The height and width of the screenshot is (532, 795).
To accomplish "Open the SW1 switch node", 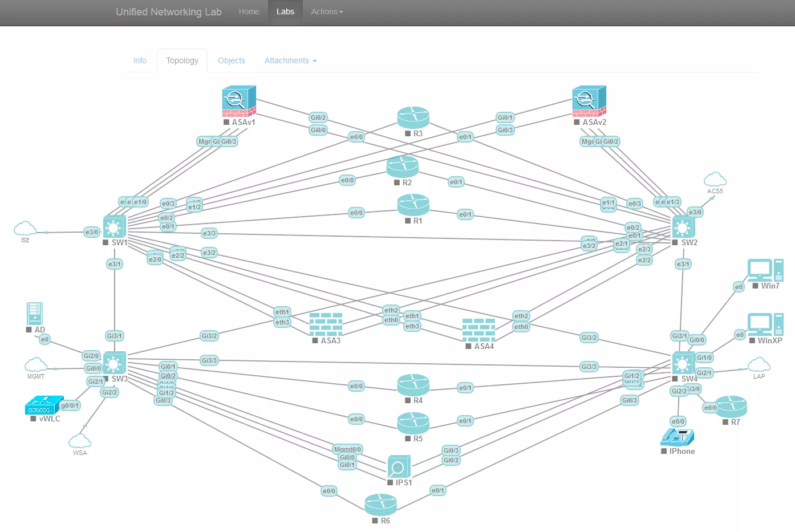I will tap(114, 227).
